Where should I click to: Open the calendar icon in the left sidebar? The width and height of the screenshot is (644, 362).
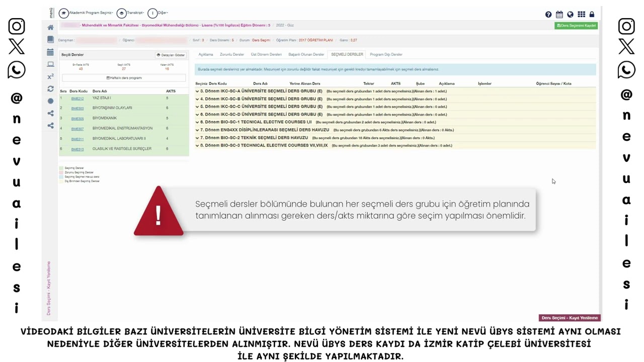[50, 52]
